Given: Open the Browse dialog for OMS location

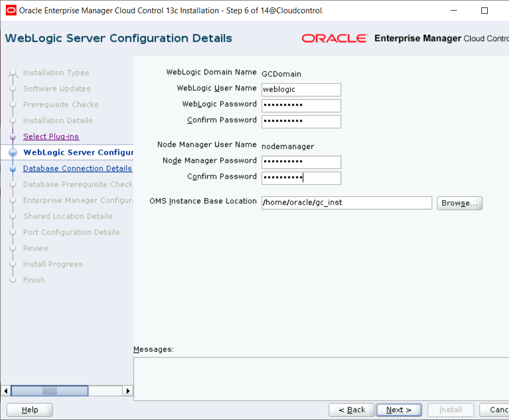Looking at the screenshot, I should [x=460, y=203].
